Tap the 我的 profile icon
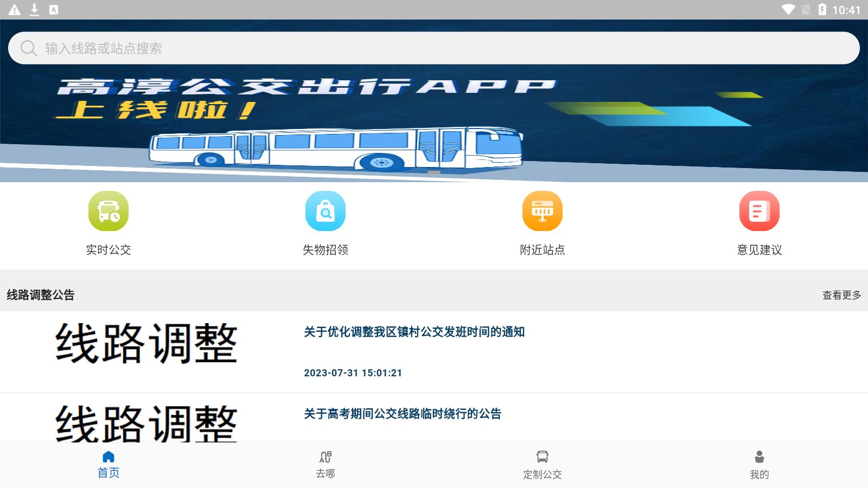868x488 pixels. click(759, 457)
